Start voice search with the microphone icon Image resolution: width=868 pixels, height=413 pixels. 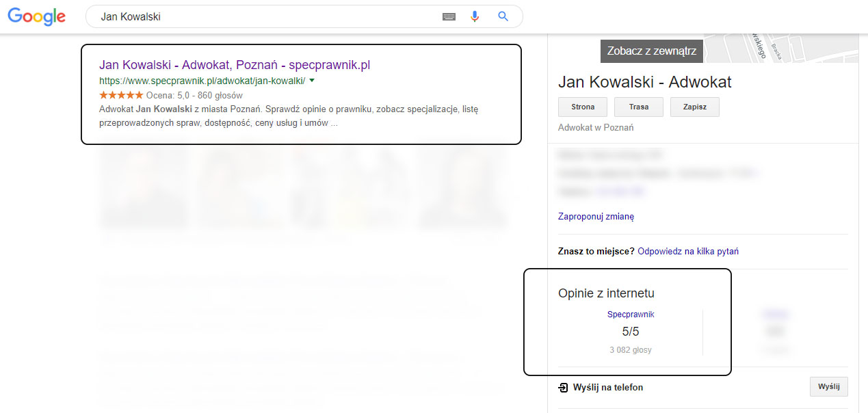point(475,16)
